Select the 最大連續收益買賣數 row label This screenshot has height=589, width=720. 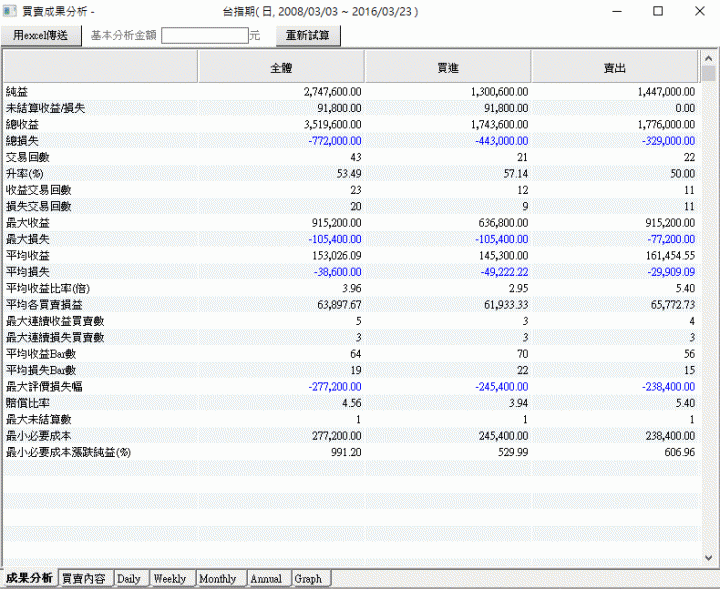pos(55,321)
